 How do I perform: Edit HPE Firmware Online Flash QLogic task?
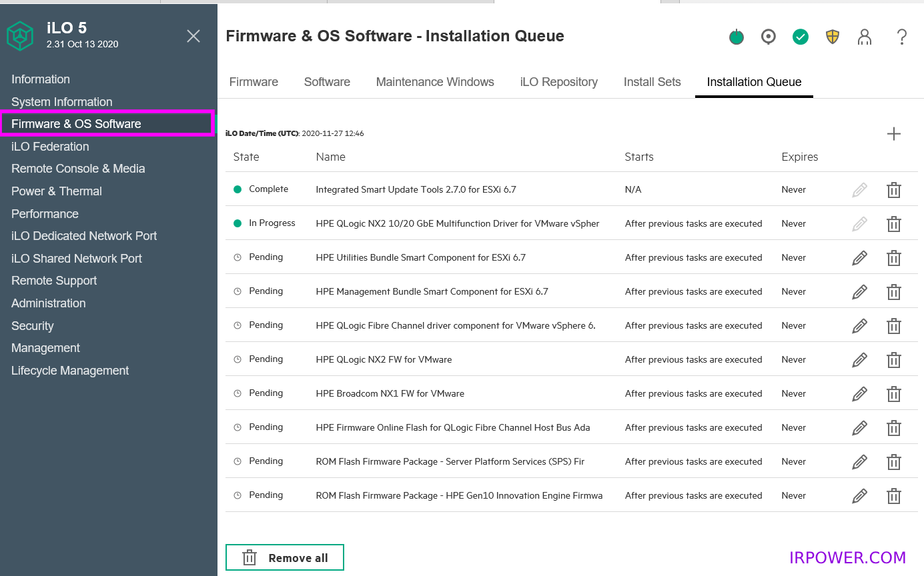click(x=860, y=428)
